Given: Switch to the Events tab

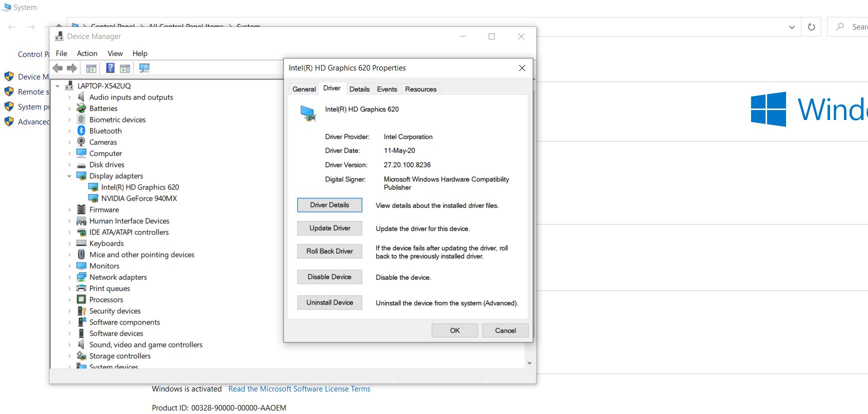Looking at the screenshot, I should (x=387, y=89).
